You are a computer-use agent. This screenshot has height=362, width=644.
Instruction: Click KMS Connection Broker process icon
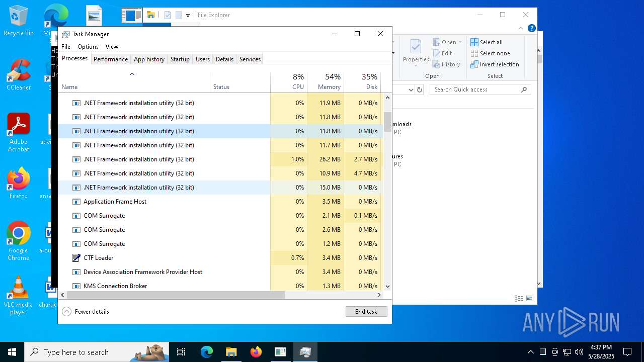coord(76,286)
